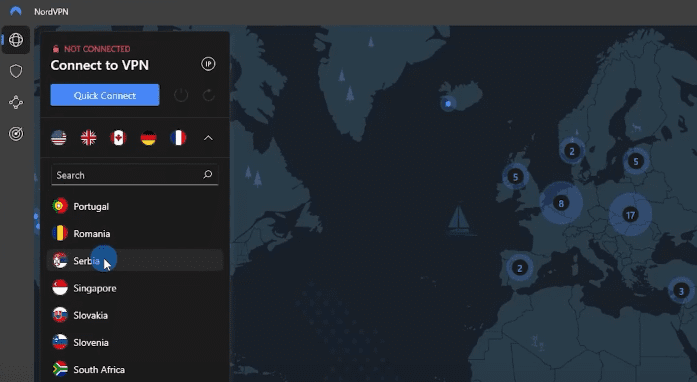Screen dimensions: 697x382
Task: Connect to United Kingdom flag shortcut
Action: coord(88,138)
